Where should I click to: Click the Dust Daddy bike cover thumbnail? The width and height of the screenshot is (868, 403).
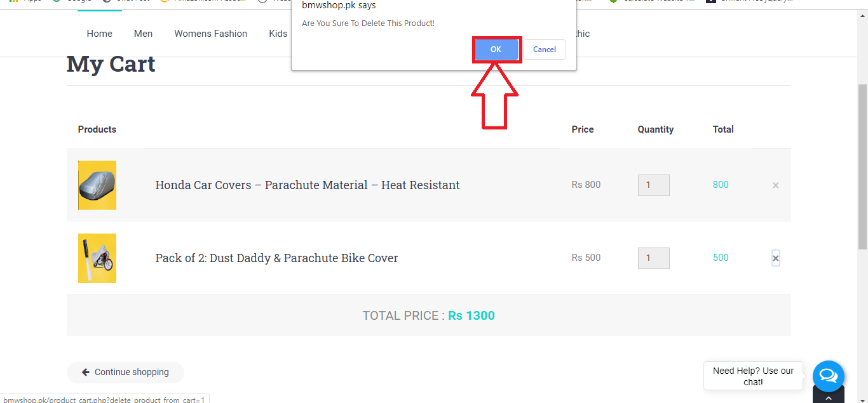pos(97,258)
